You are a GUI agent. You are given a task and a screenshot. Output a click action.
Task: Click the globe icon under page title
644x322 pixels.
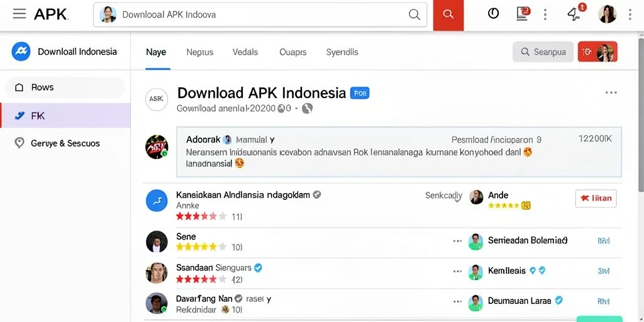307,108
